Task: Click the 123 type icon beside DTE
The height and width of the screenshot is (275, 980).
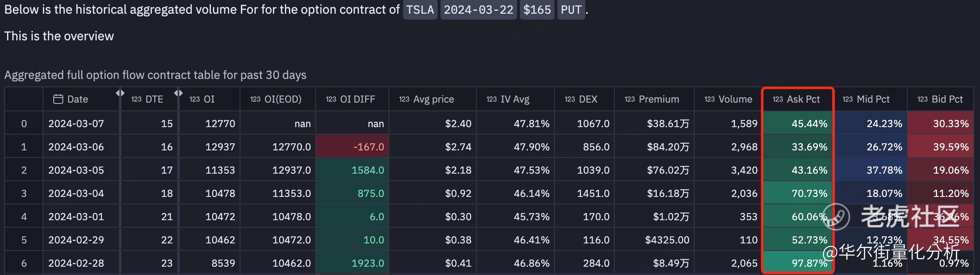Action: 136,99
